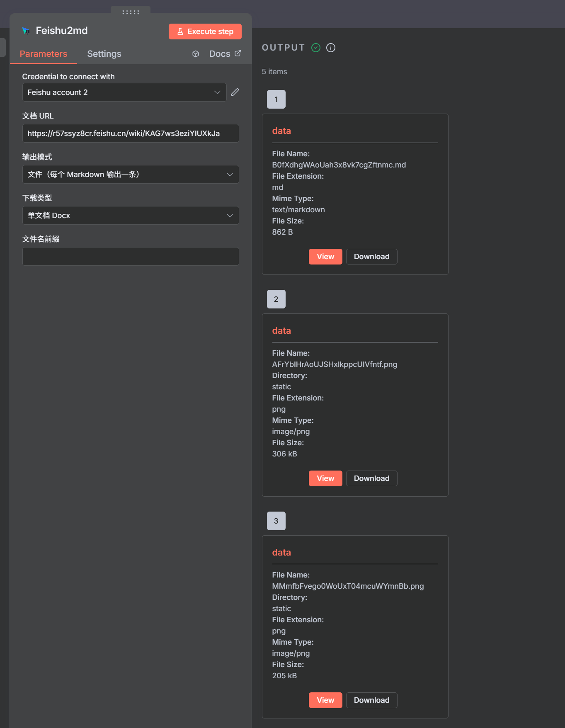The image size is (565, 728).
Task: Click the file name MMmfbFvego0WoUxT04mcuWYmnBb.png
Action: click(x=348, y=586)
